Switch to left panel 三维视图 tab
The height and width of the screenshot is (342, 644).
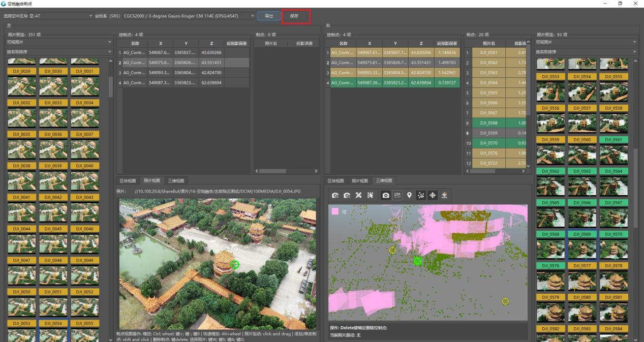175,180
